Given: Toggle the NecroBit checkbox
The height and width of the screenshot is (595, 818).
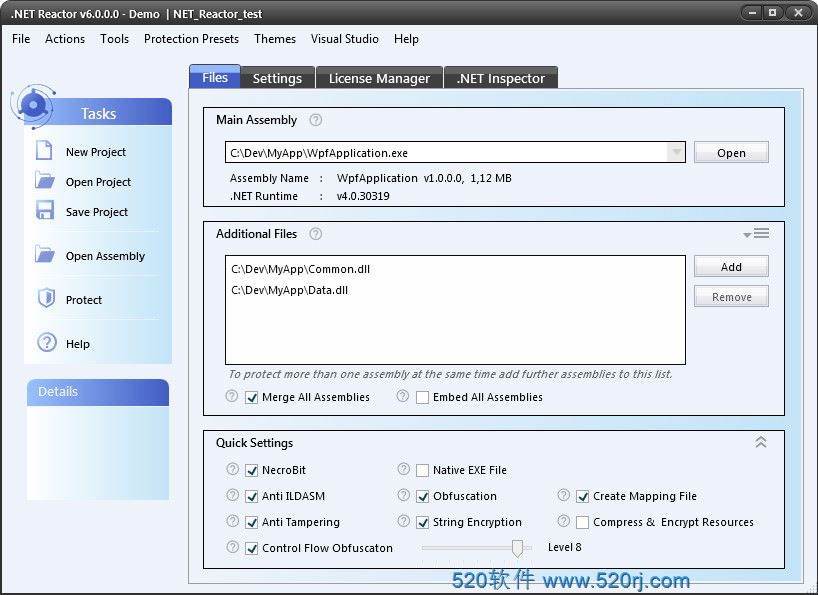Looking at the screenshot, I should 251,470.
